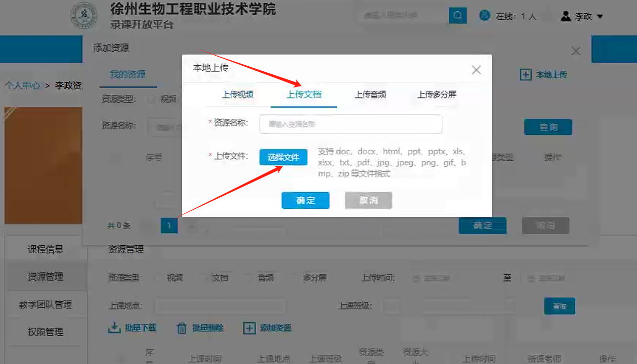
Task: Click the 本地上传 plus icon
Action: pyautogui.click(x=526, y=75)
